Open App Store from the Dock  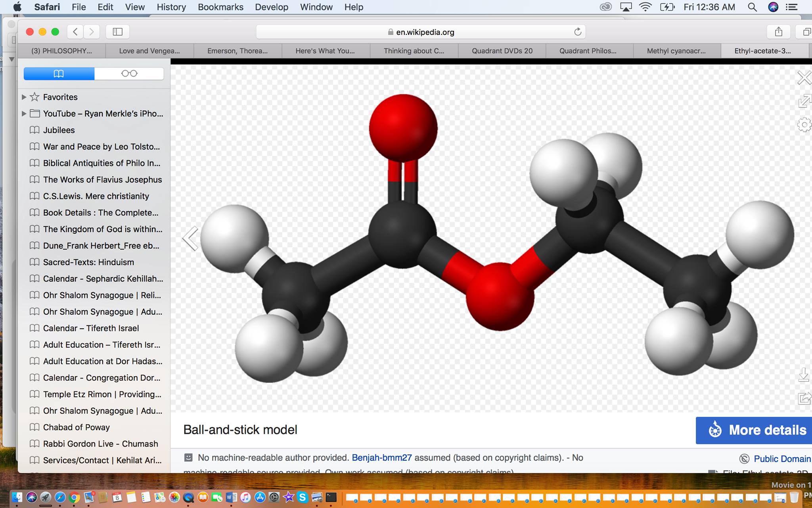[260, 497]
